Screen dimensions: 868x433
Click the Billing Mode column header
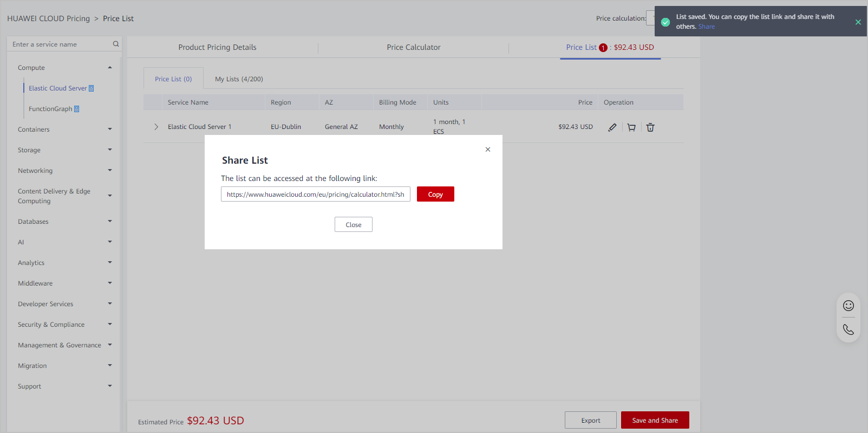pos(397,102)
